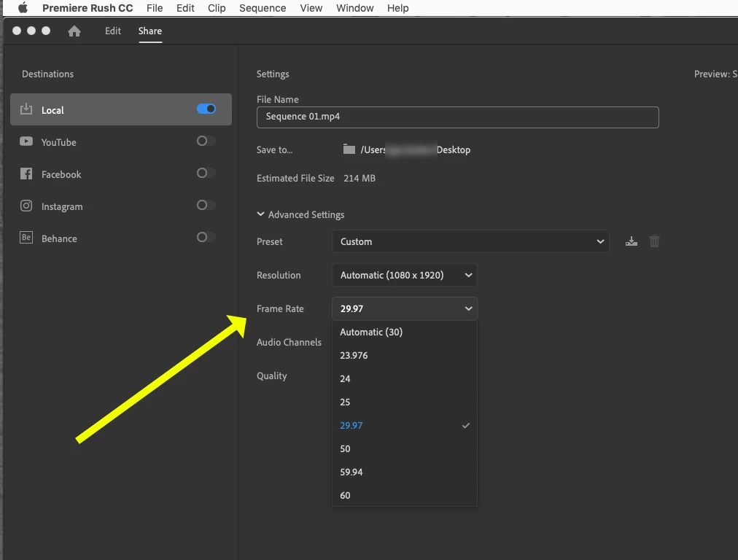The image size is (738, 560).
Task: Enable the Facebook destination toggle
Action: [x=206, y=173]
